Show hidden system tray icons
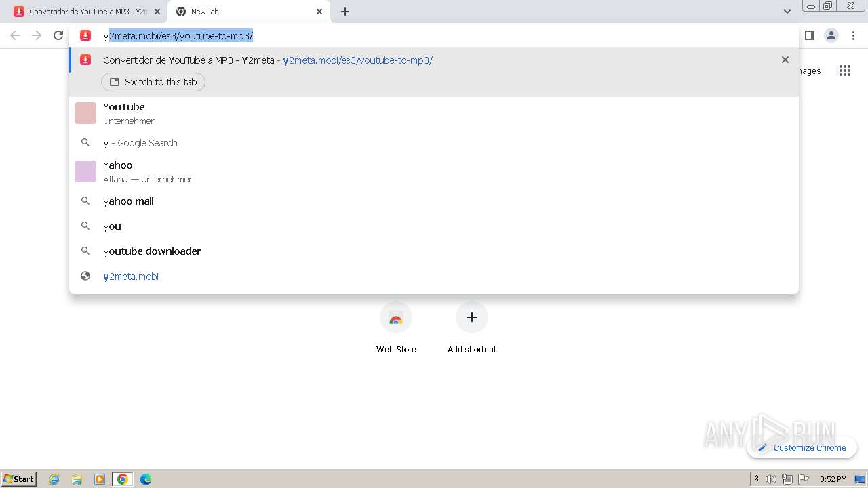 [756, 479]
